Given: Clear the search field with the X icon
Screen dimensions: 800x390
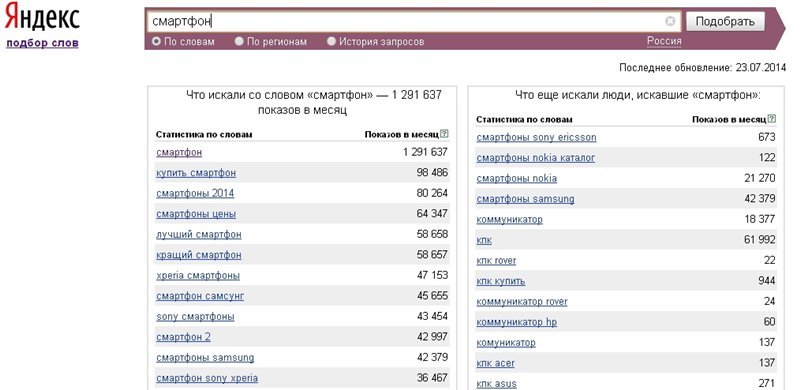Looking at the screenshot, I should point(670,21).
